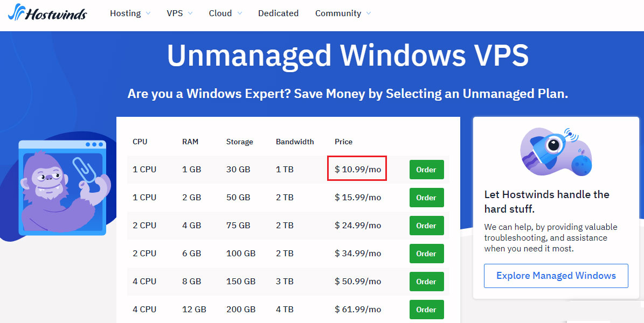Open the VPS navigation item

click(x=175, y=13)
